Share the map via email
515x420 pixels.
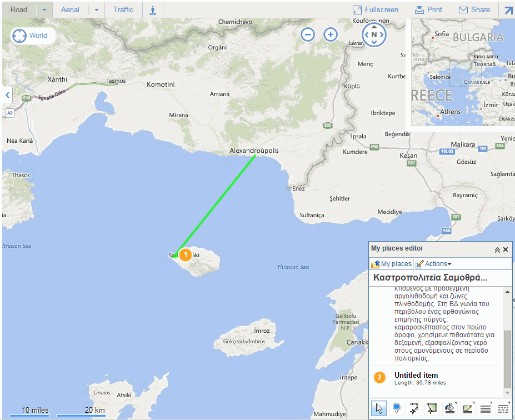(474, 10)
